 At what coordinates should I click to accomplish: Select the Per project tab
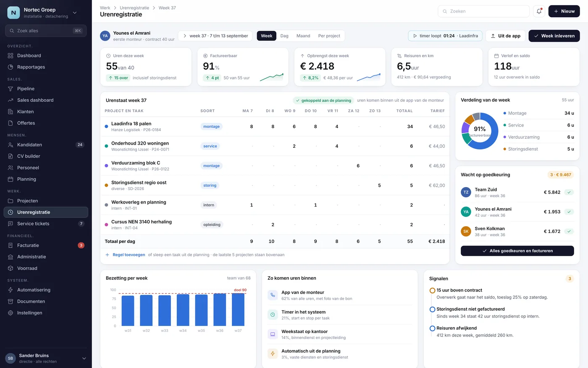[329, 36]
